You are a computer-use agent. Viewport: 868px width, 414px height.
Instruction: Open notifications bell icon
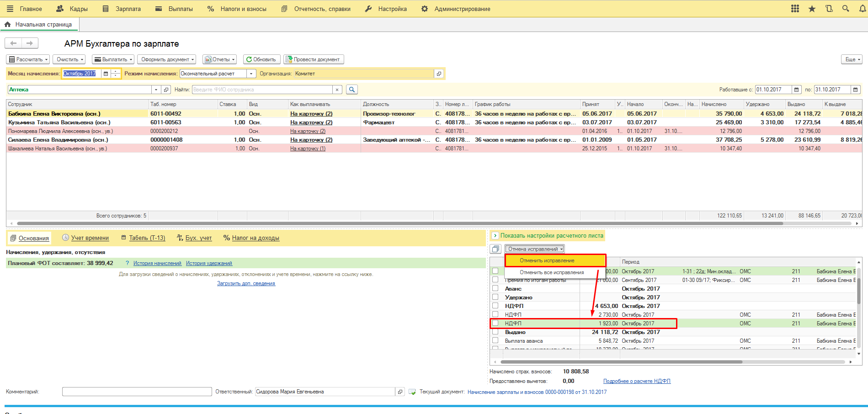click(x=862, y=9)
